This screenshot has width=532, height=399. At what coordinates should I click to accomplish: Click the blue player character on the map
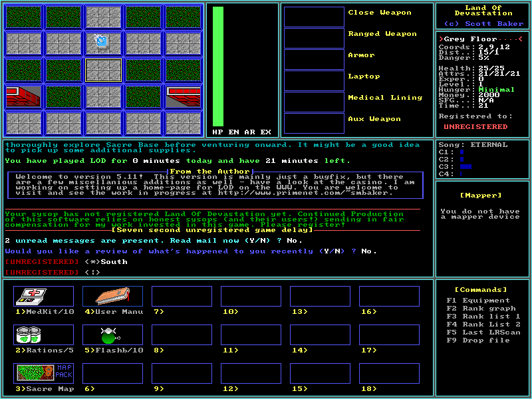tap(102, 41)
